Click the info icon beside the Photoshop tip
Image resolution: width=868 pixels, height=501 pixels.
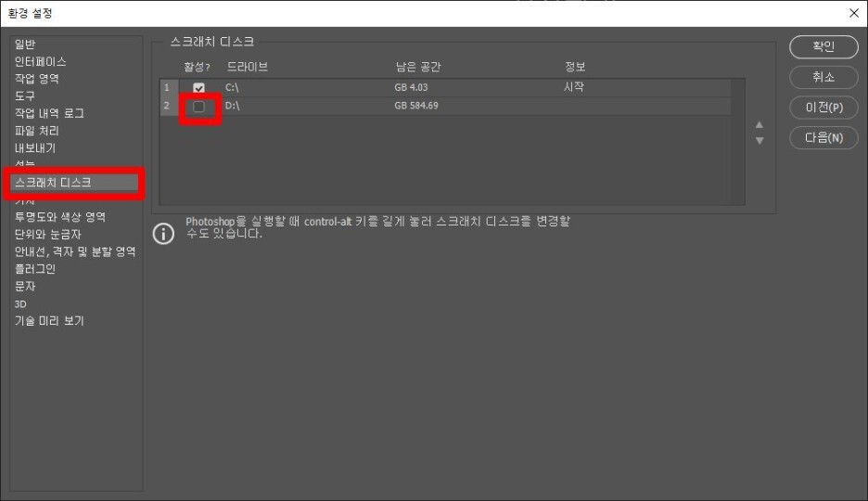163,234
